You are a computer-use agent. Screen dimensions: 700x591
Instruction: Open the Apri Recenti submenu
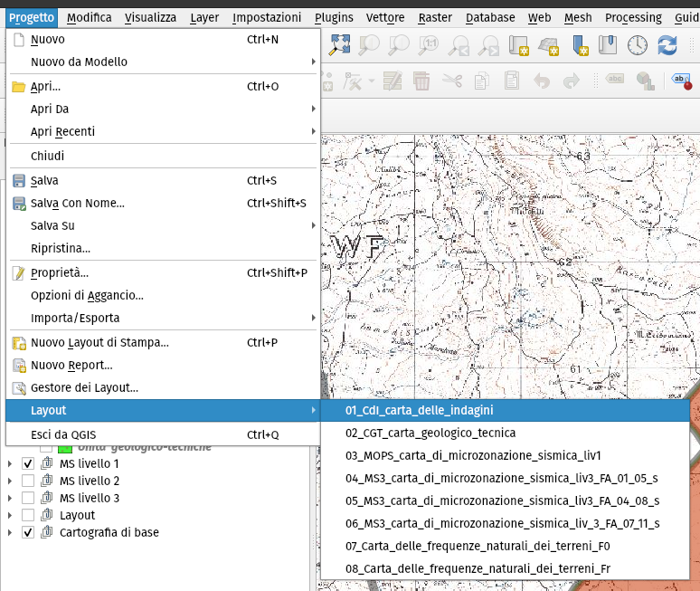[163, 132]
